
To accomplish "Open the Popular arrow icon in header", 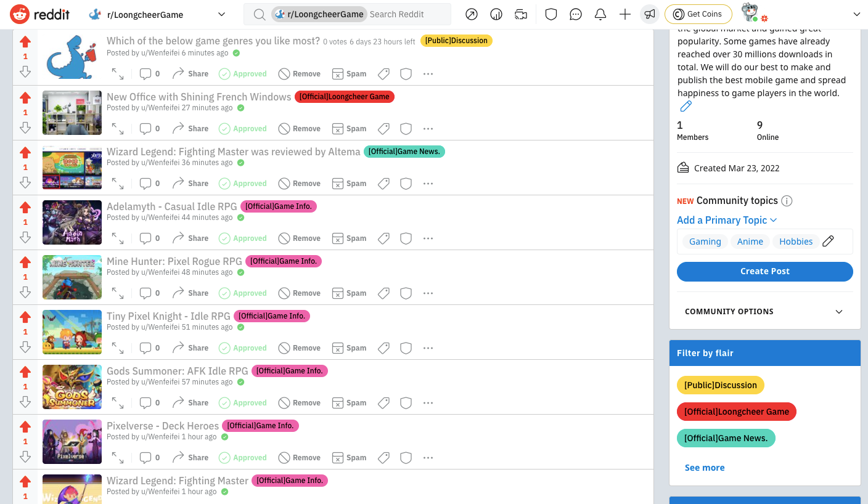I will [x=472, y=14].
